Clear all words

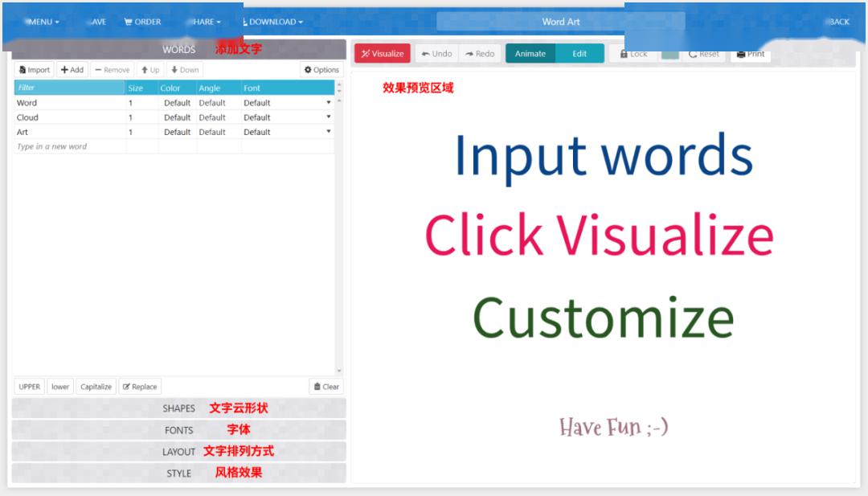point(326,387)
